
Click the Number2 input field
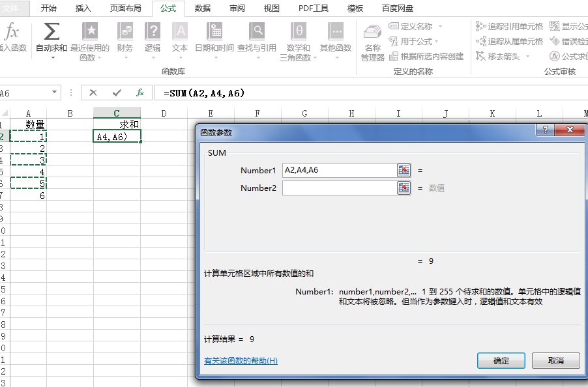pos(340,188)
